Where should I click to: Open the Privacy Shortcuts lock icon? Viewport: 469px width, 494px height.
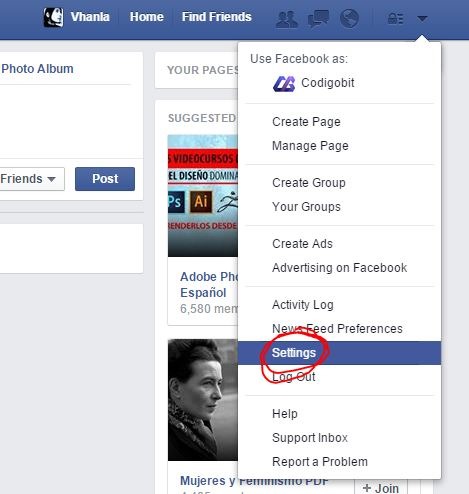pyautogui.click(x=395, y=18)
